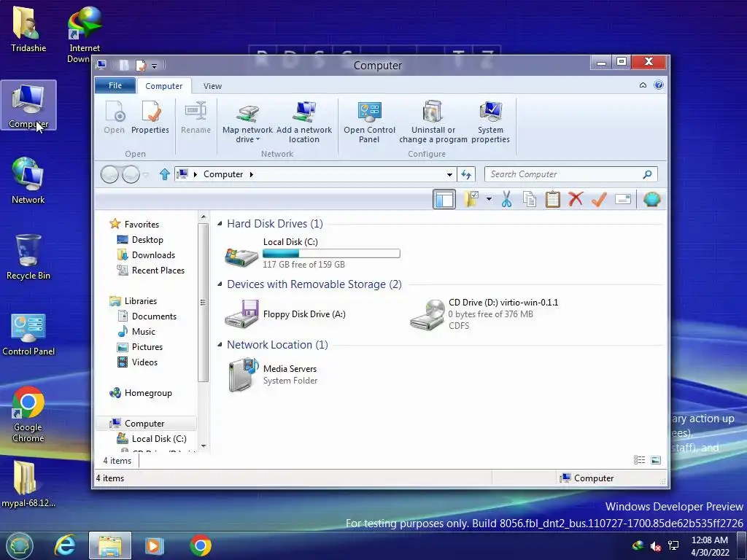
Task: Click the Start button on taskbar
Action: (18, 545)
